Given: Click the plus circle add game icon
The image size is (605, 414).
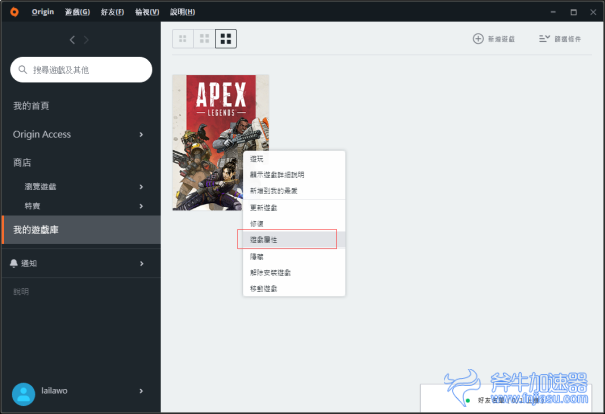Looking at the screenshot, I should [x=478, y=39].
